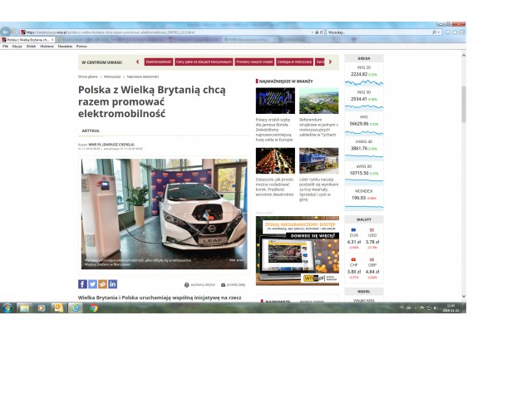Screen dimensions: 532x399
Task: Click the Motoryzacja breadcrumb link
Action: [x=111, y=76]
